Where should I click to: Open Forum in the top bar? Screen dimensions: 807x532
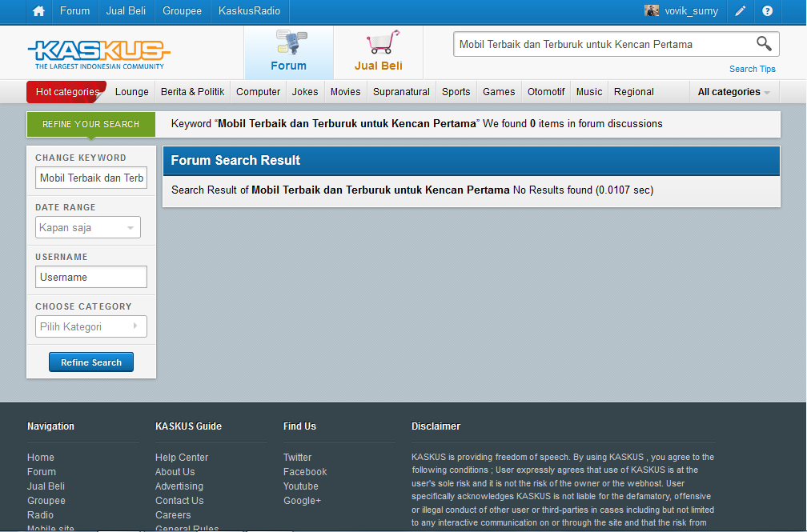tap(74, 11)
